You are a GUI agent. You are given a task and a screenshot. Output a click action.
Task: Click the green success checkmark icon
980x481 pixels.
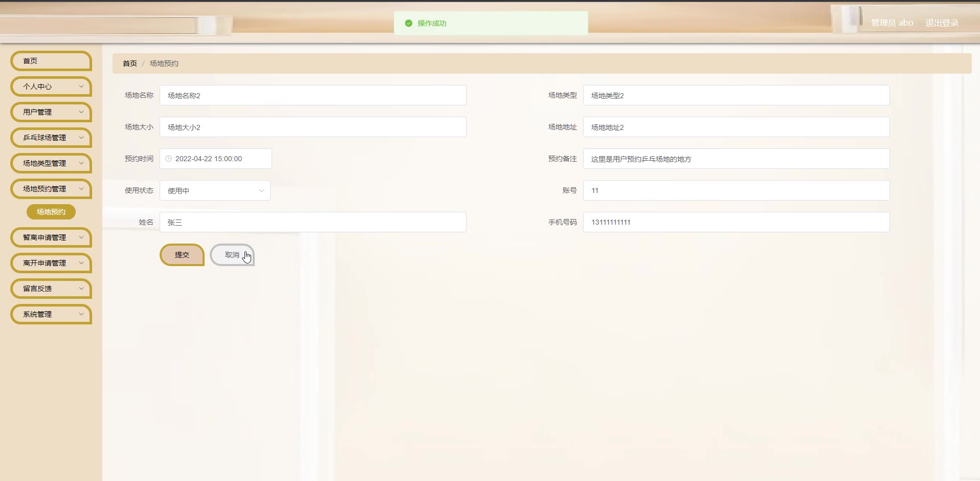(x=409, y=23)
